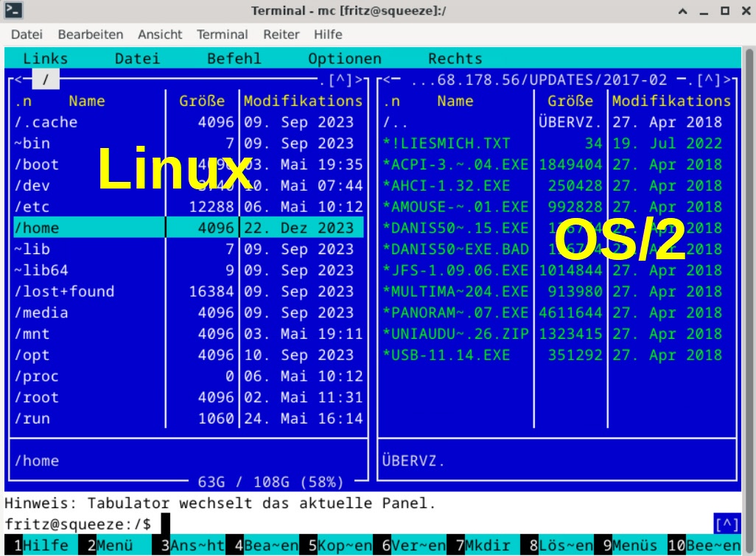Select the /boot directory
Image resolution: width=756 pixels, height=556 pixels.
click(189, 165)
